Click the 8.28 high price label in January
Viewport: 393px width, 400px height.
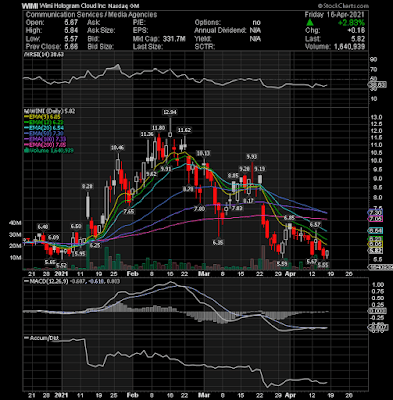(87, 186)
